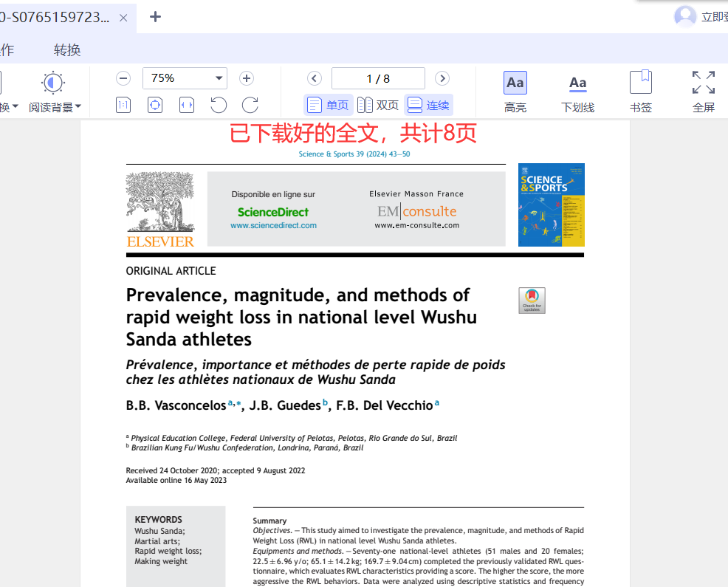This screenshot has width=728, height=587.
Task: Open the 转换 menu tab
Action: coord(67,49)
